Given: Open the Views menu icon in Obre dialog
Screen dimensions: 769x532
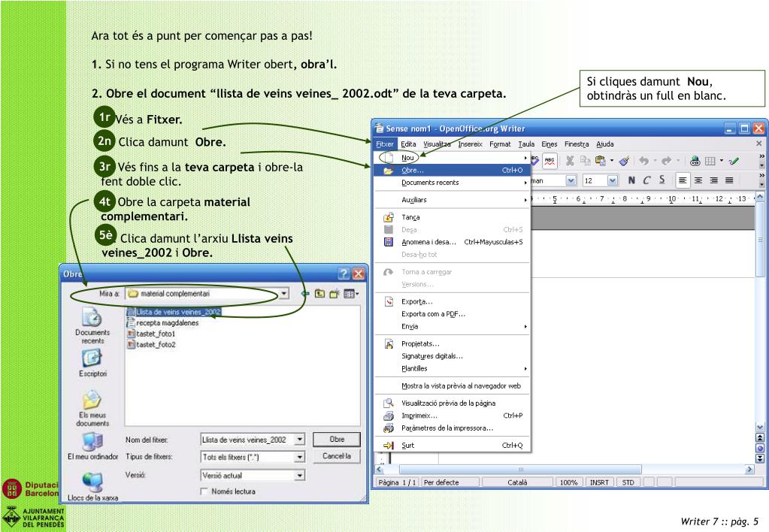Looking at the screenshot, I should [x=351, y=294].
